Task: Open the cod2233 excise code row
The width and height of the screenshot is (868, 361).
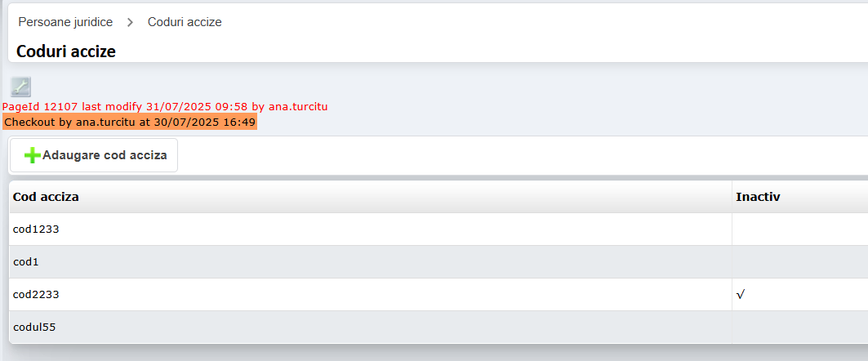Action: click(36, 295)
